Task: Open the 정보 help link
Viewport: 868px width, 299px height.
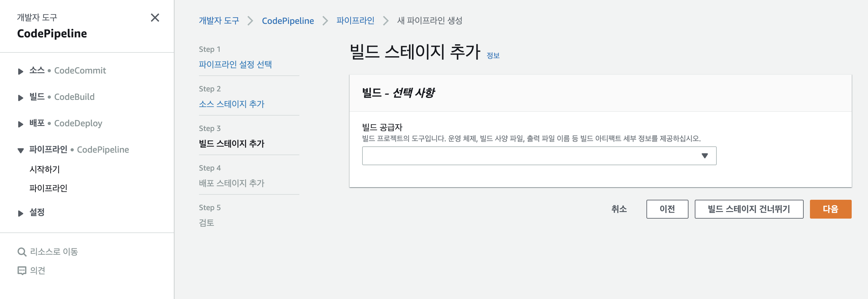Action: click(x=493, y=55)
